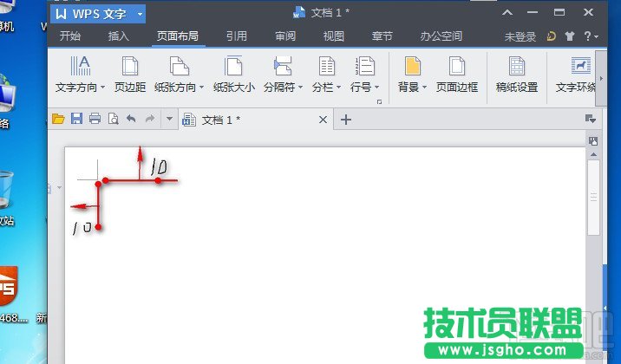Click the 未登录 login button
Viewport: 621px width, 364px height.
pos(520,36)
